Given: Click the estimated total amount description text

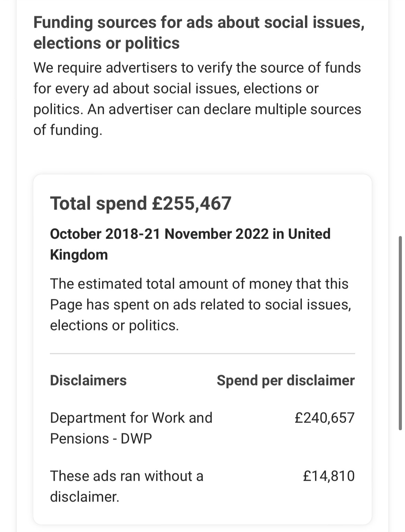Looking at the screenshot, I should click(200, 304).
